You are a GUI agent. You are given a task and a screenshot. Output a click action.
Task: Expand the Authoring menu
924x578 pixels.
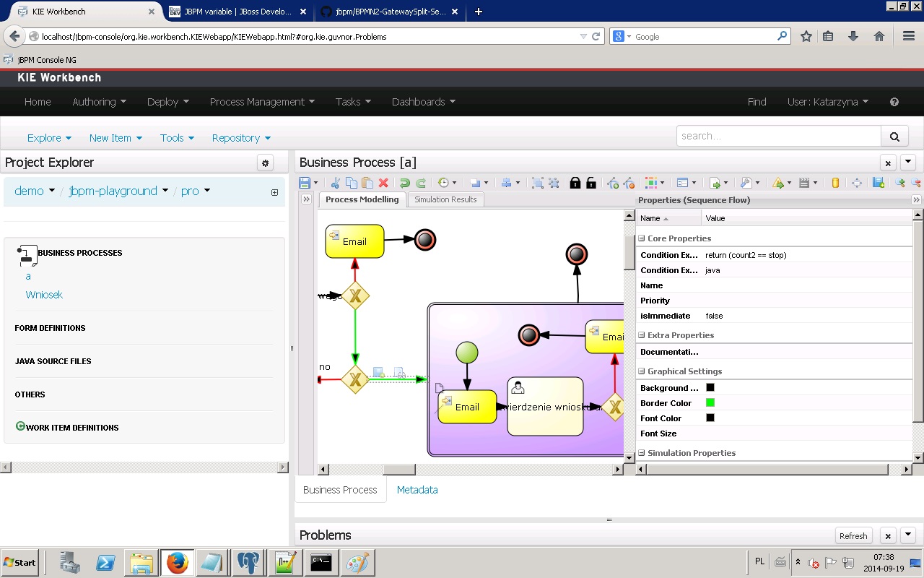tap(99, 102)
